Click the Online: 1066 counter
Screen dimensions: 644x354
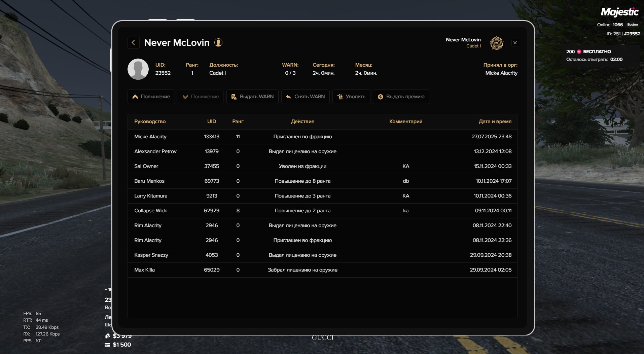pos(610,25)
